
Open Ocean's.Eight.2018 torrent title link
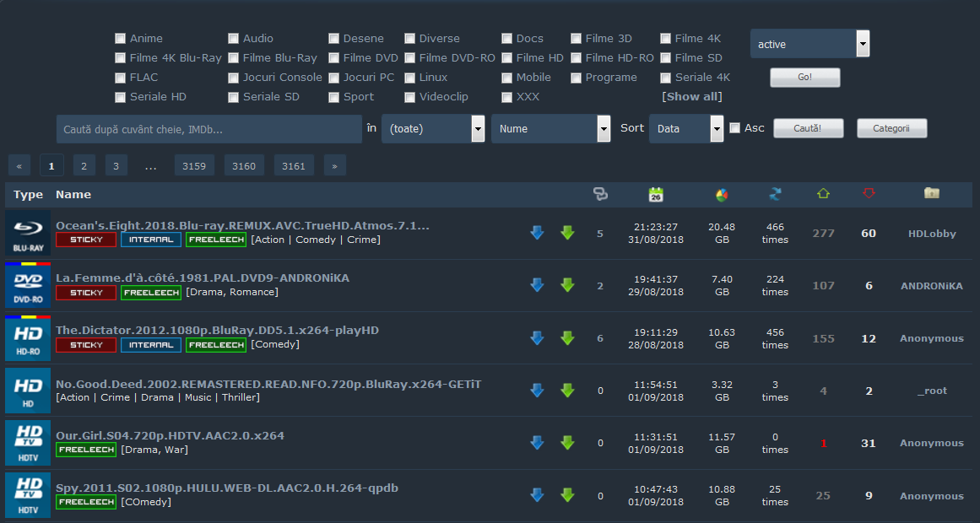(242, 225)
